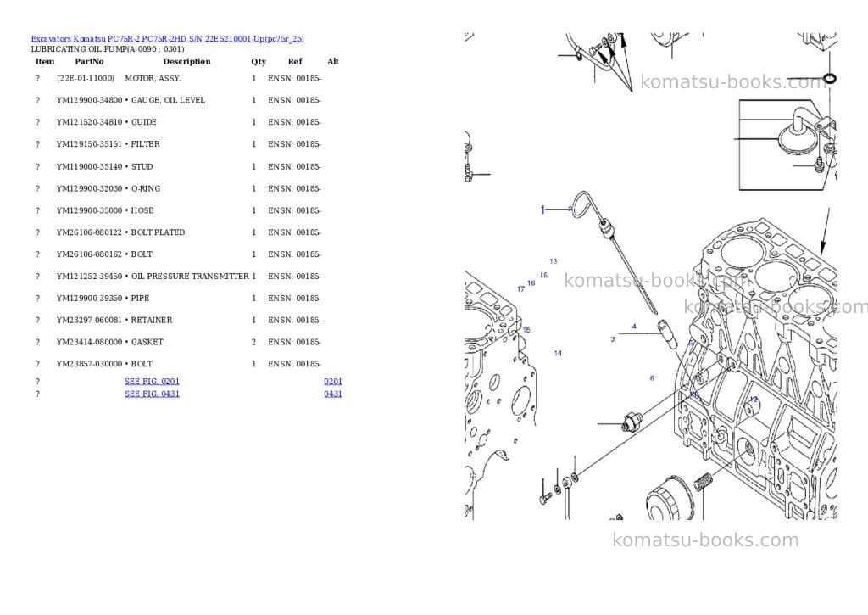Click the Item column header
This screenshot has height=615, width=868.
click(x=45, y=61)
